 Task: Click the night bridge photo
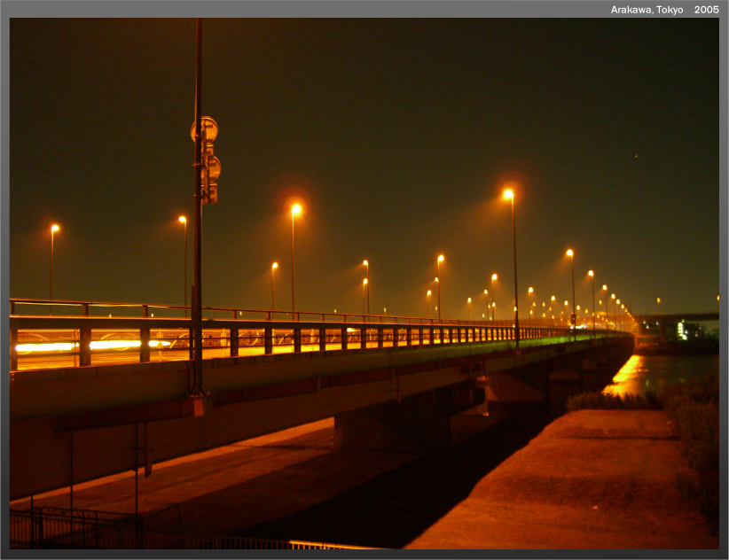click(364, 284)
